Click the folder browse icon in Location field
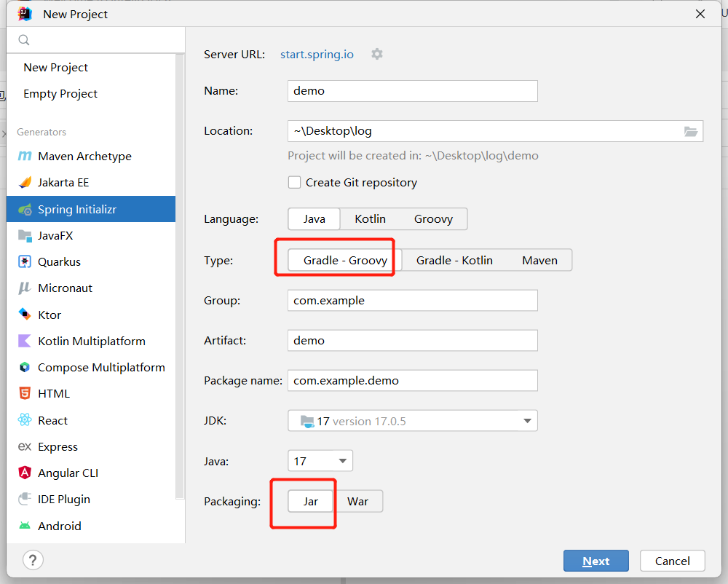728x584 pixels. [690, 131]
